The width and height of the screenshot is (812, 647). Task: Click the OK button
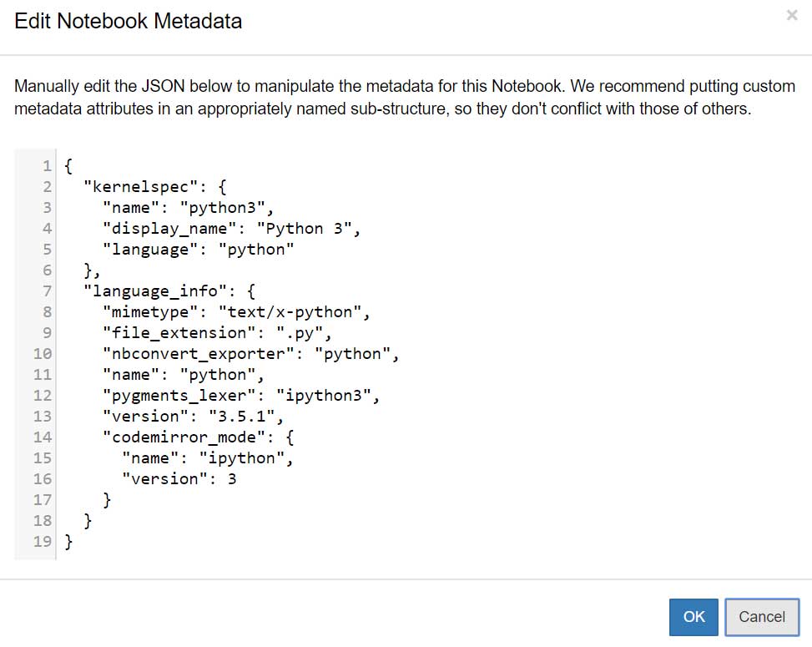coord(694,617)
